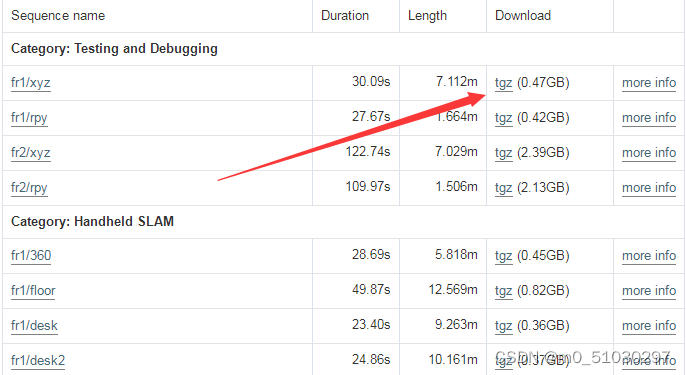View more info for fr1/desk

[649, 326]
